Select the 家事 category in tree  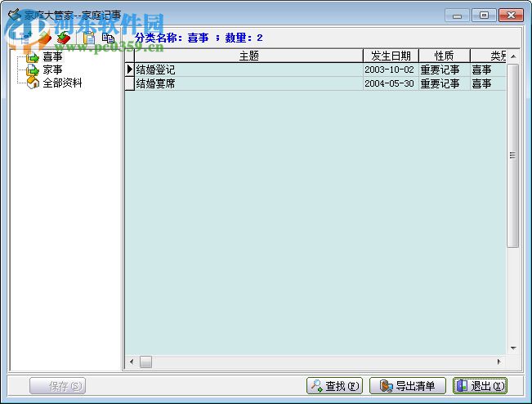52,70
